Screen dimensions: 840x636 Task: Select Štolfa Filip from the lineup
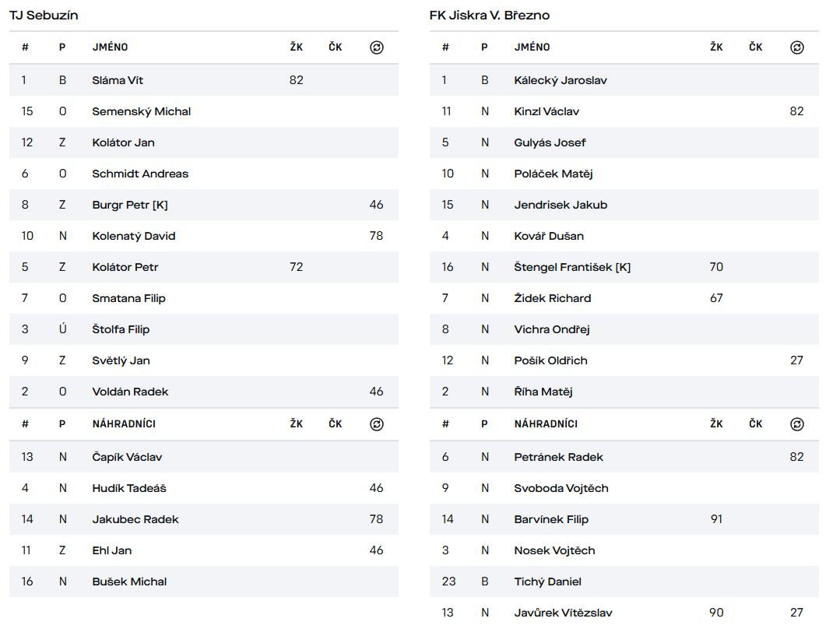point(121,329)
